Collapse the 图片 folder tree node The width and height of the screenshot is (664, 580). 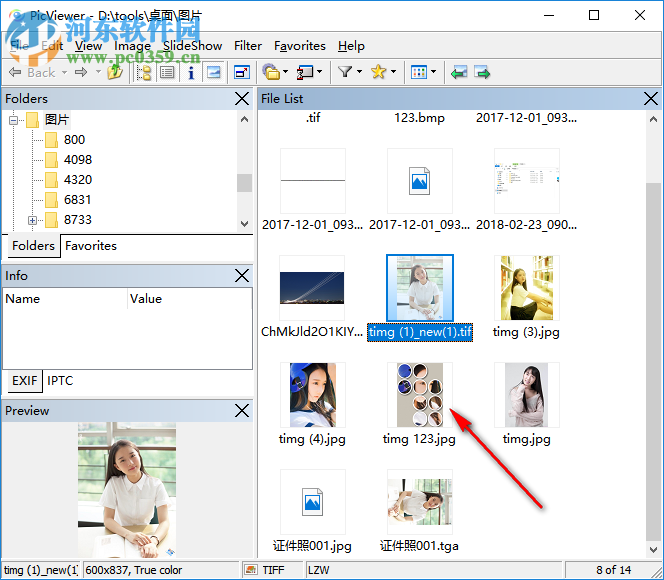[13, 120]
